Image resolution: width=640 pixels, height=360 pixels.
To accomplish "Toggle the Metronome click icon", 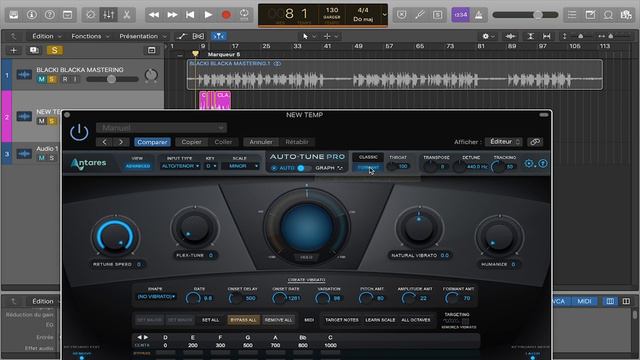I will tap(478, 15).
